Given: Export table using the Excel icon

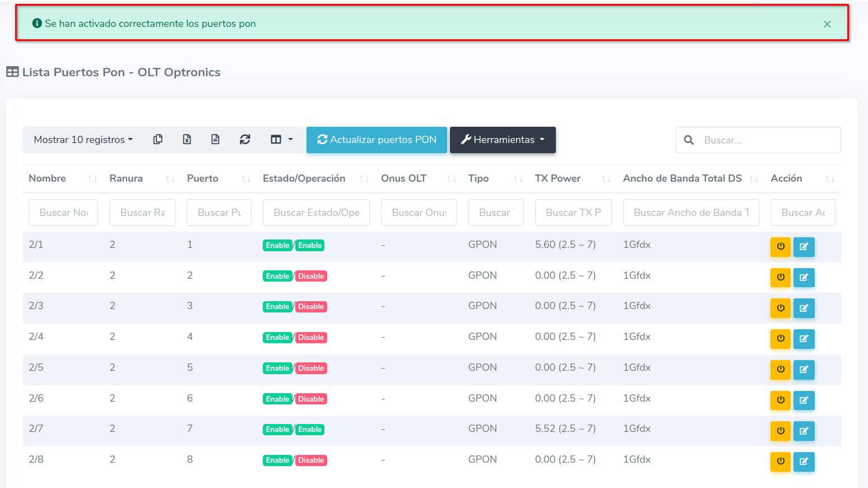Looking at the screenshot, I should point(187,140).
